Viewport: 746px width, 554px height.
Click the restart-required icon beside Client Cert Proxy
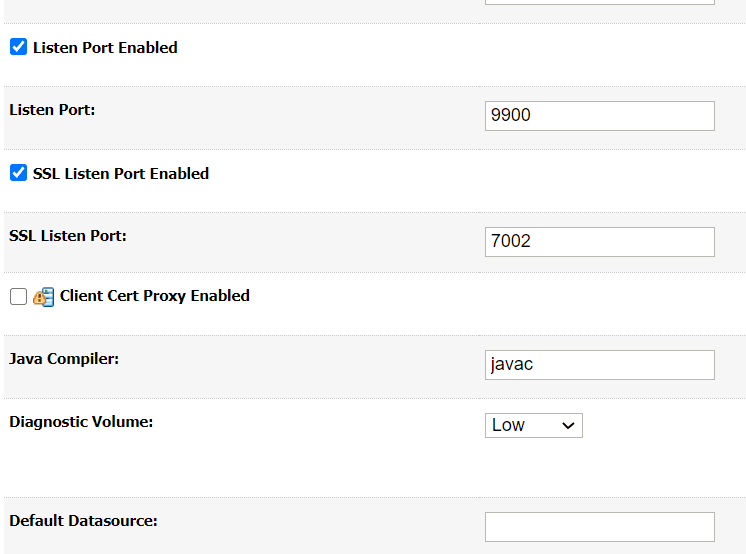pyautogui.click(x=43, y=297)
